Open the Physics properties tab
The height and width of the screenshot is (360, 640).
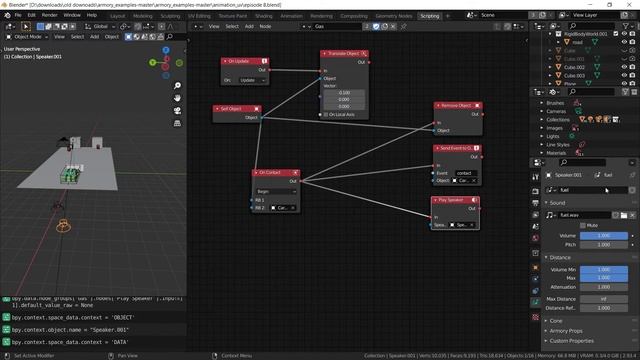(536, 279)
